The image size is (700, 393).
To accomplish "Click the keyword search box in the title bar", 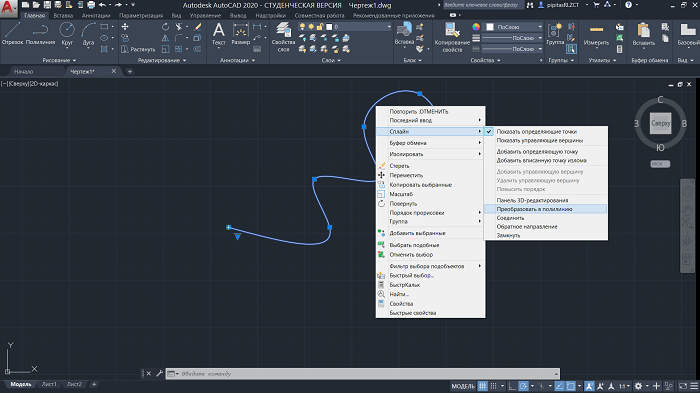I will coord(483,5).
